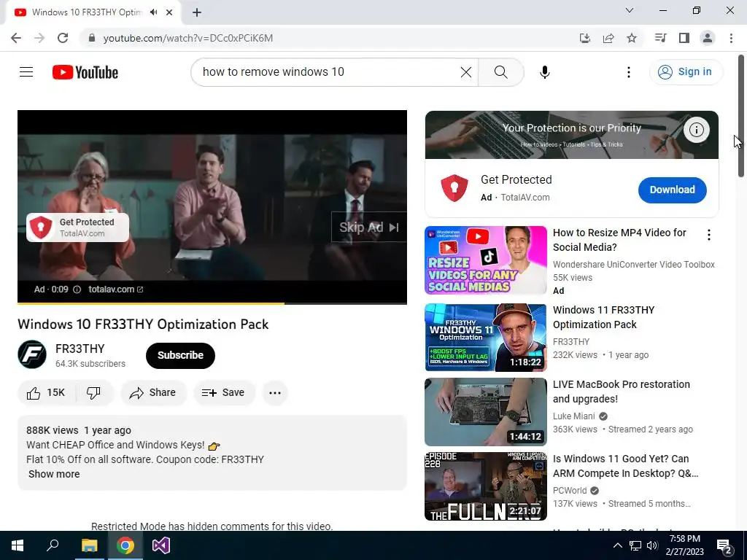Screen dimensions: 747x560
Task: Open the Get Protected overlay in the video
Action: (77, 227)
